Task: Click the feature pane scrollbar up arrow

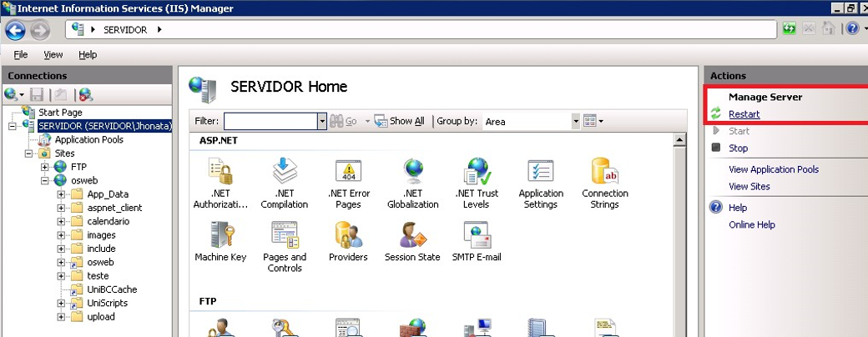Action: pyautogui.click(x=679, y=140)
